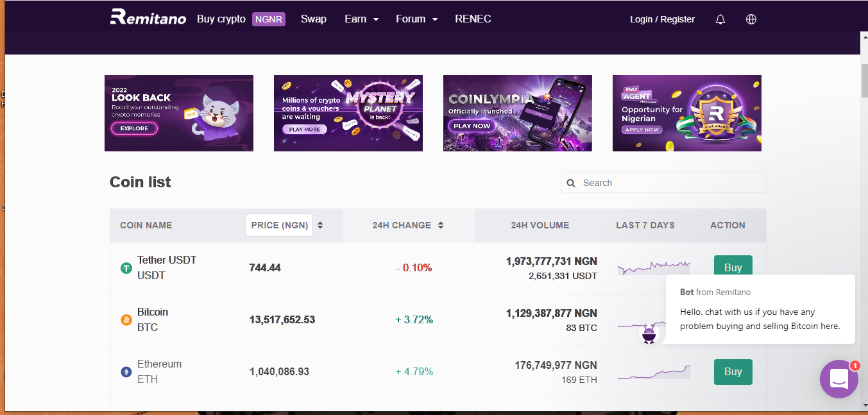Click Bitcoin price 13,517,652.53
The image size is (868, 415).
click(282, 320)
